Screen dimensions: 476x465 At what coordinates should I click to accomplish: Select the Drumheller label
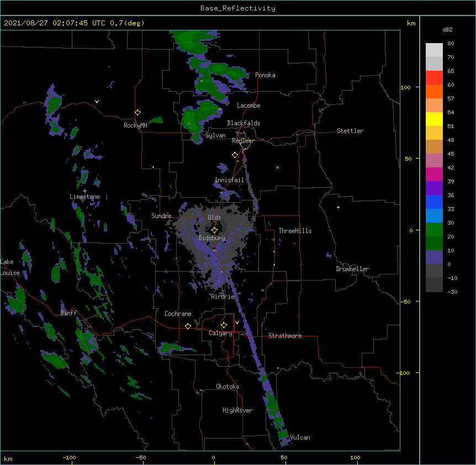(352, 269)
